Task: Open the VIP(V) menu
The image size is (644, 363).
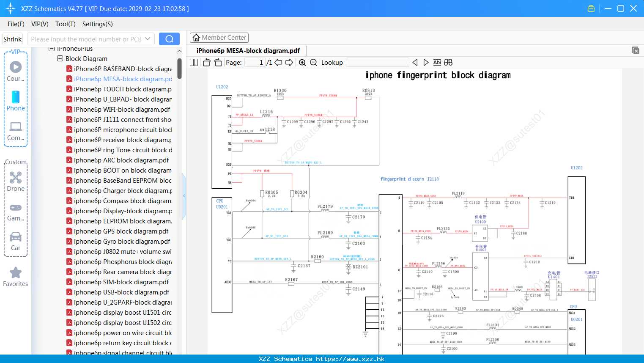Action: pyautogui.click(x=40, y=24)
